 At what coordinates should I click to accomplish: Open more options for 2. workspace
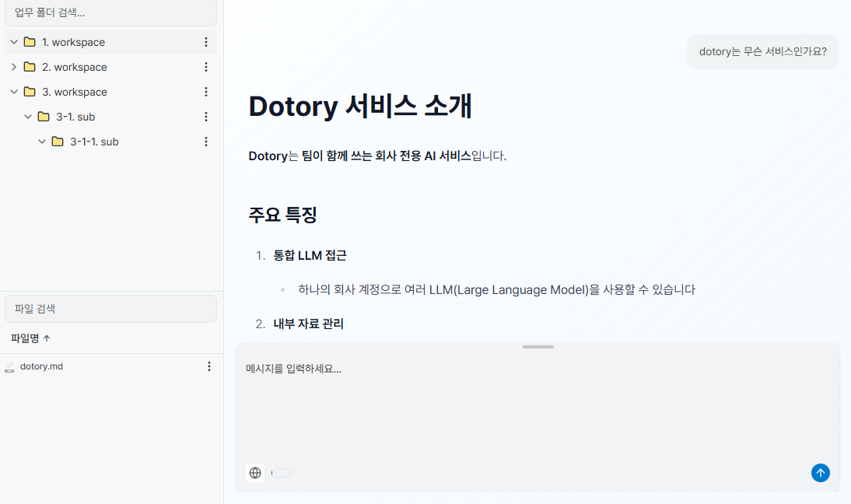coord(205,67)
